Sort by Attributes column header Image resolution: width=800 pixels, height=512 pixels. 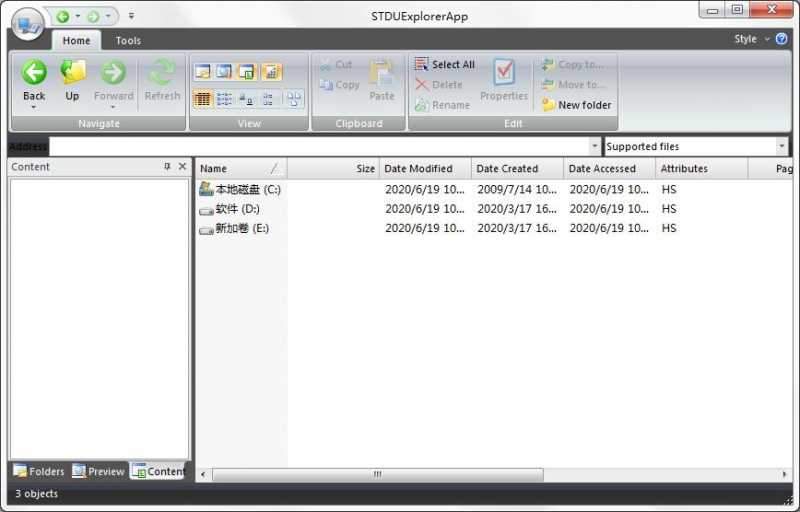(x=702, y=169)
